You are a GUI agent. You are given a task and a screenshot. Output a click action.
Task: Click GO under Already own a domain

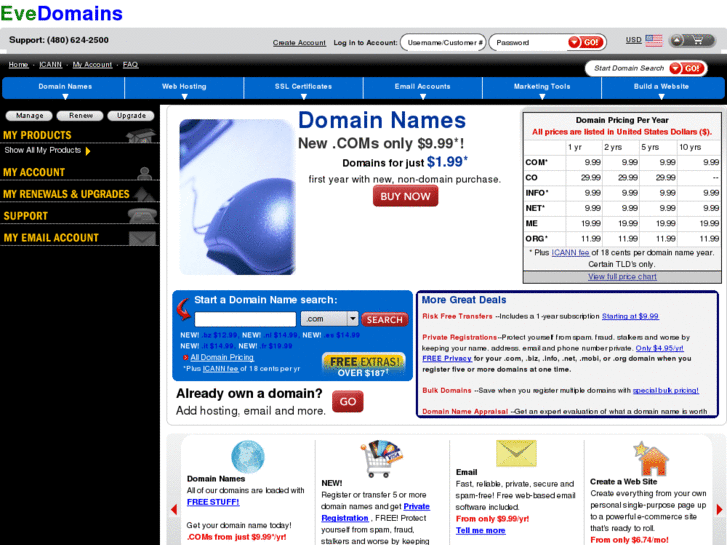(x=348, y=402)
